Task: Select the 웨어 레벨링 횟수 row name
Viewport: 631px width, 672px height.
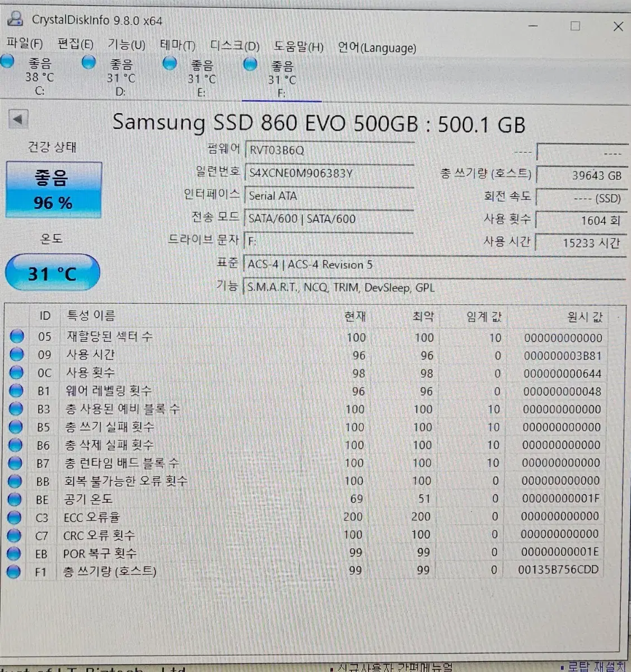Action: click(109, 390)
